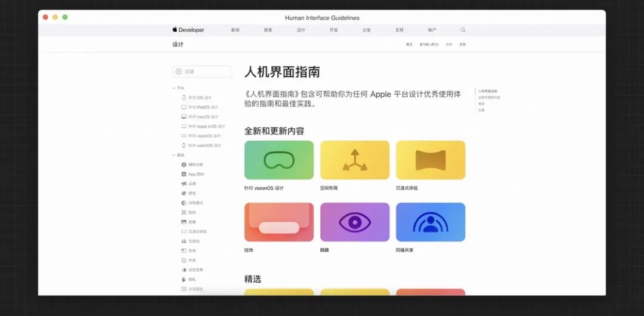Open the 开发 navigation menu item
The image size is (644, 316).
coord(333,30)
